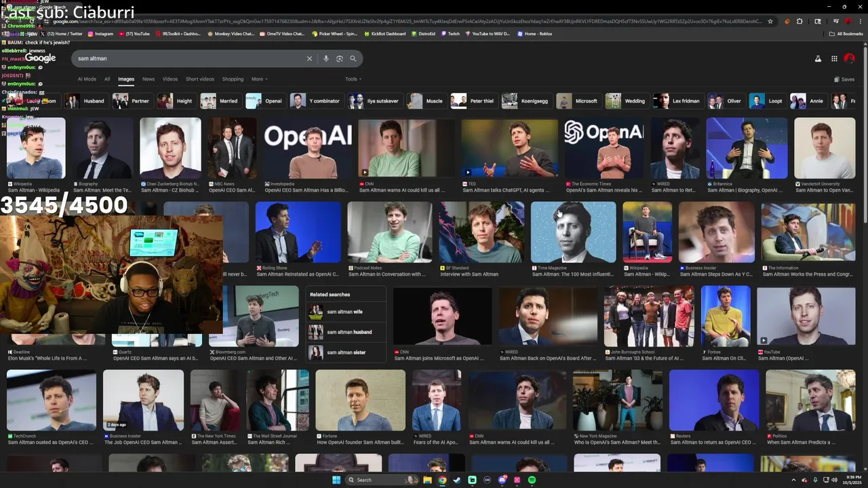Open the TED talks ChatGPT thumbnail
Viewport: 868px width, 488px height.
509,148
